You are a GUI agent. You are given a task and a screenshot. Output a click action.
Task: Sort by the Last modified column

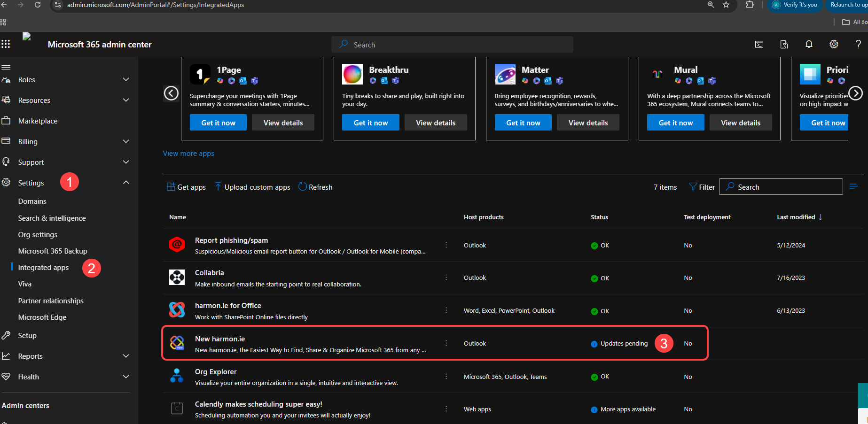[799, 217]
